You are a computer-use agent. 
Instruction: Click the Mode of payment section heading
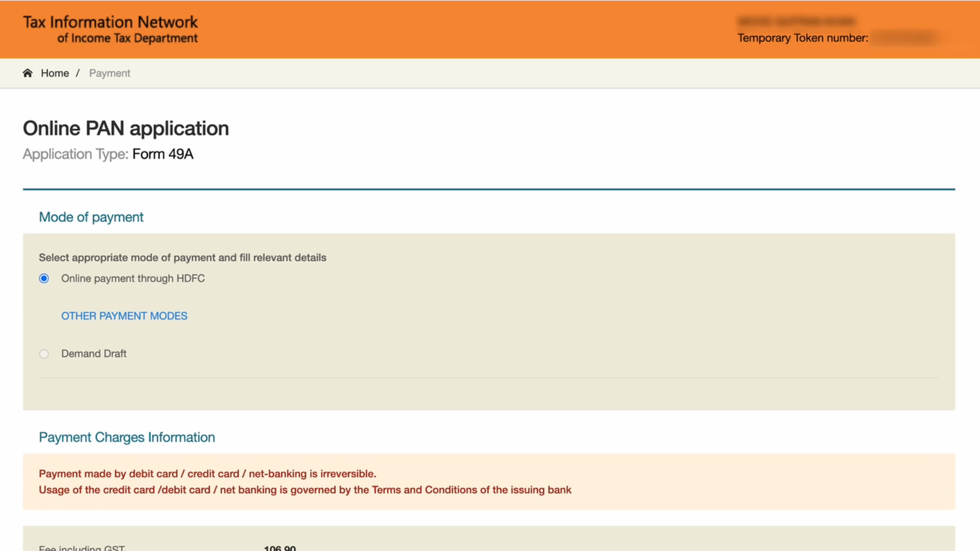tap(91, 217)
